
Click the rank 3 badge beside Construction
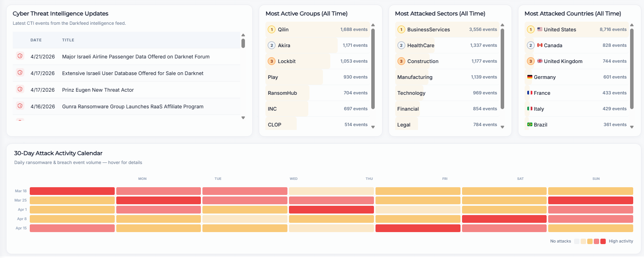pos(401,61)
